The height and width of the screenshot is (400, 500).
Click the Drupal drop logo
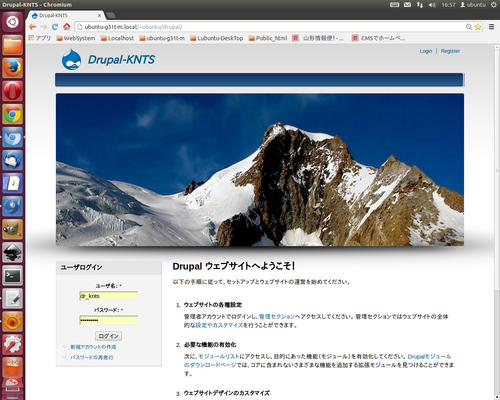pyautogui.click(x=71, y=60)
